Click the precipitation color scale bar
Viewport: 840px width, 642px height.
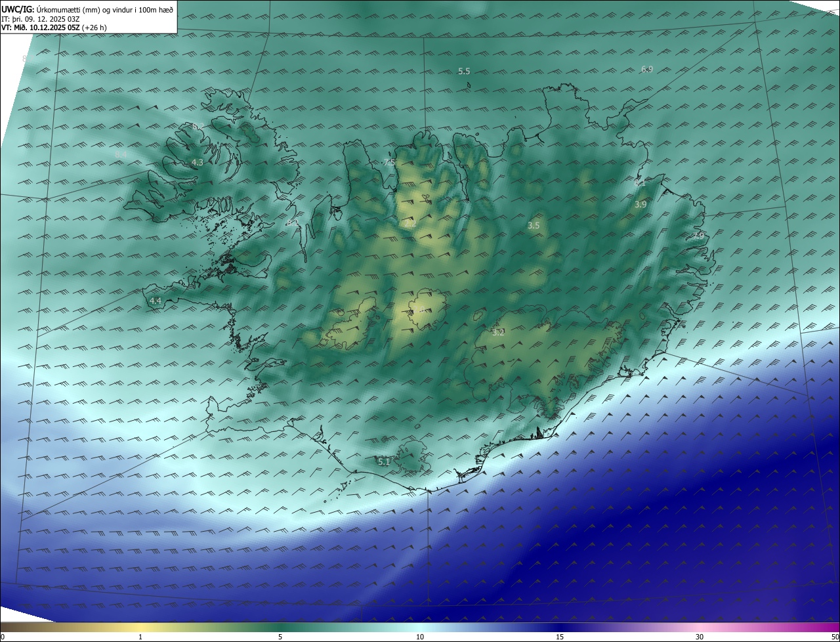(x=420, y=627)
